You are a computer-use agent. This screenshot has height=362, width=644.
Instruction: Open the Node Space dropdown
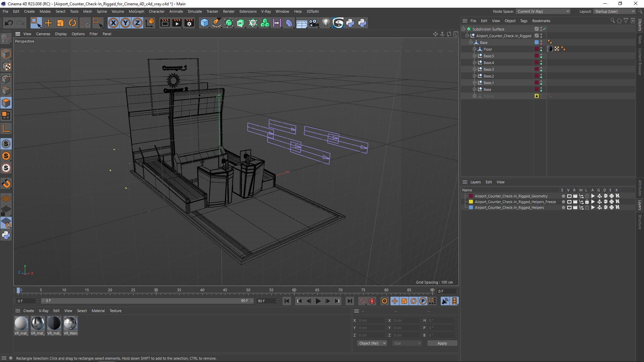tap(543, 11)
